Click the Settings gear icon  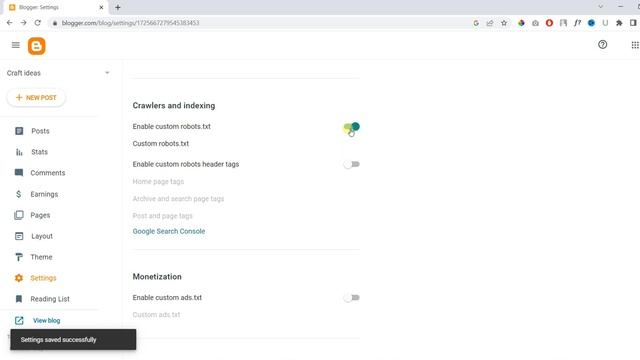click(x=19, y=278)
